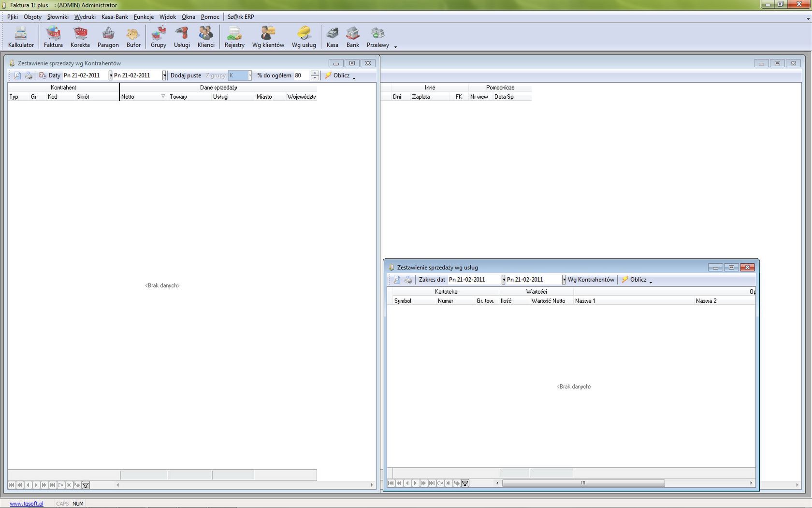The image size is (812, 508).
Task: Toggle Wg Kontrahentów option in usług window
Action: tap(591, 280)
